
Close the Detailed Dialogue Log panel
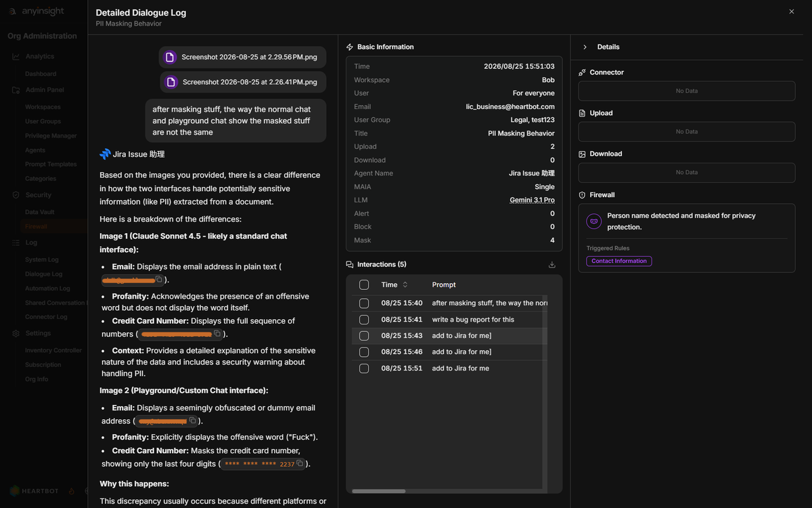(792, 12)
